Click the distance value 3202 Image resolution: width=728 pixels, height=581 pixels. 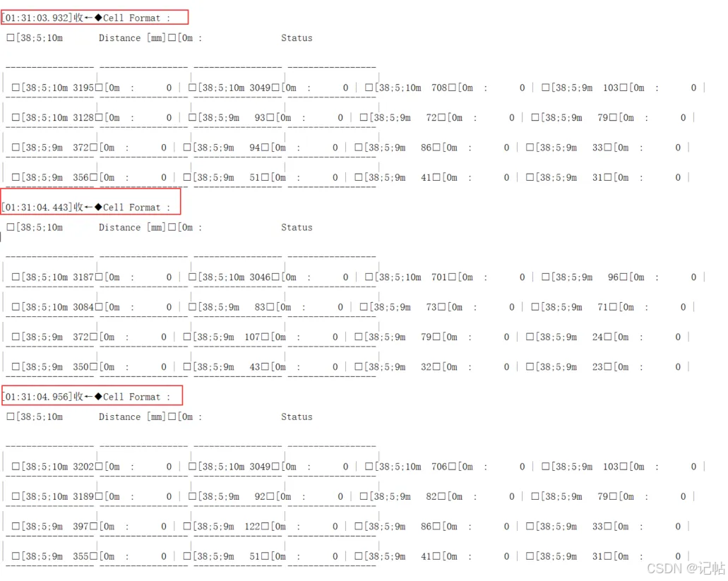click(83, 467)
